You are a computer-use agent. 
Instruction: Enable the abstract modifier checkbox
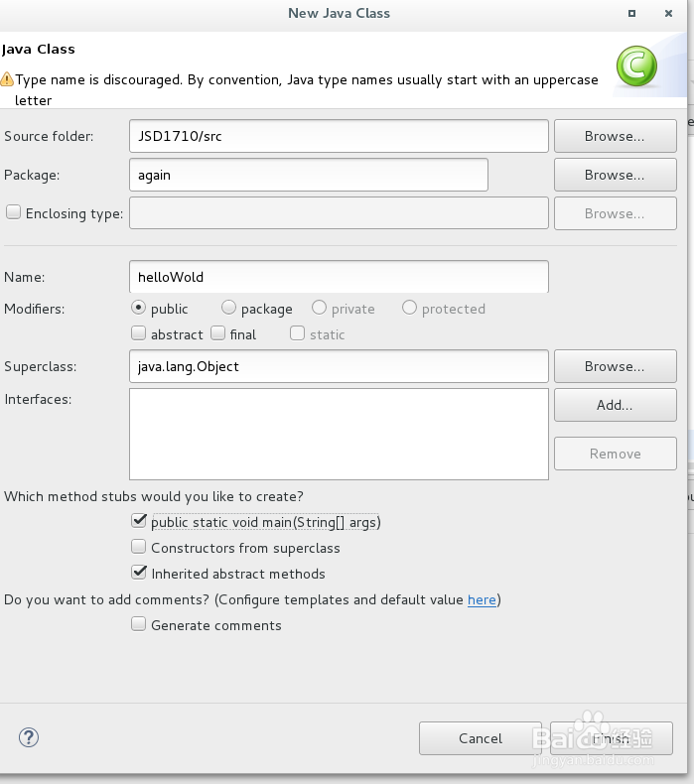coord(139,334)
